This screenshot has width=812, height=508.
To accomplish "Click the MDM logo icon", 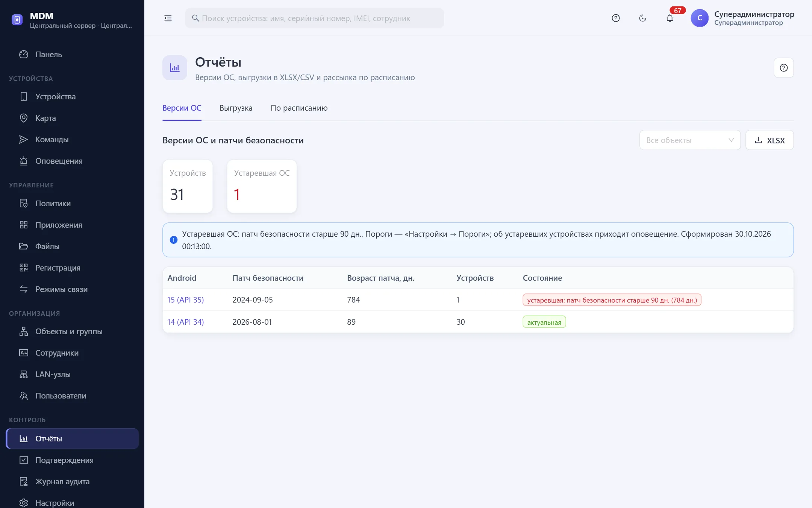I will pyautogui.click(x=17, y=20).
